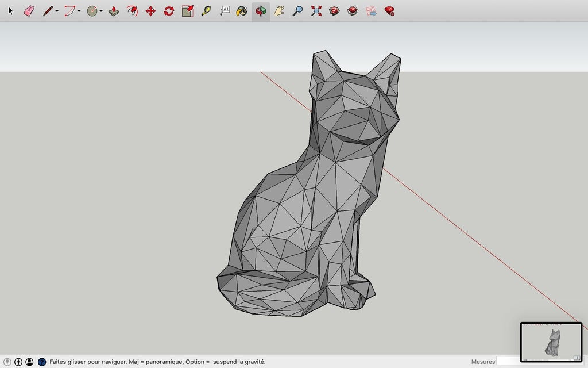Screen dimensions: 588x368
Task: Pick the Move tool
Action: coord(150,10)
